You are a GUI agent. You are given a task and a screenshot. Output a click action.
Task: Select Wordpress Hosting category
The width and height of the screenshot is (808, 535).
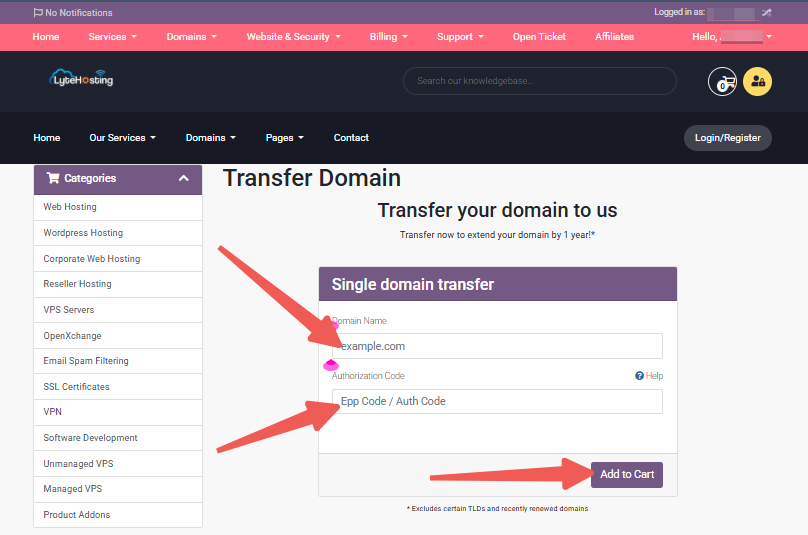(118, 233)
